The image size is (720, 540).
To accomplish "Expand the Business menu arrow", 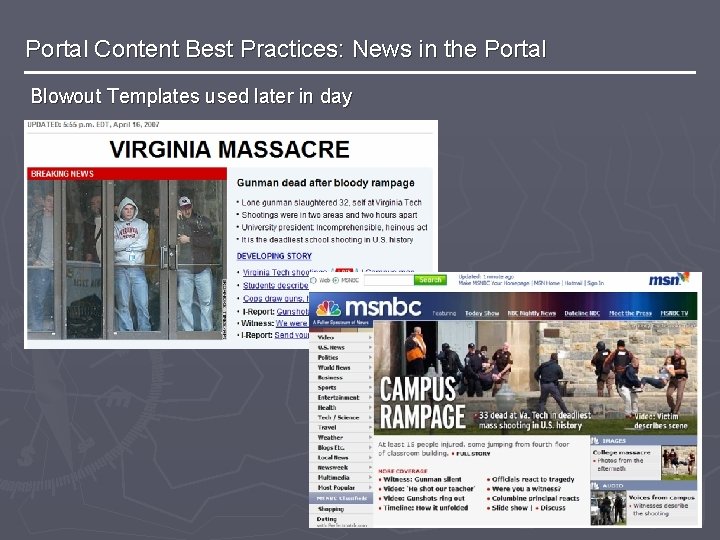I will click(x=370, y=377).
